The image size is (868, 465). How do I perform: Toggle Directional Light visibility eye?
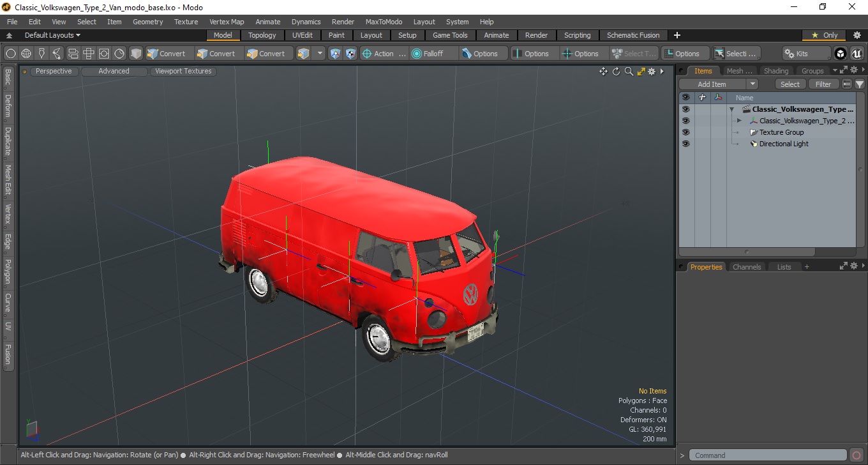tap(685, 144)
